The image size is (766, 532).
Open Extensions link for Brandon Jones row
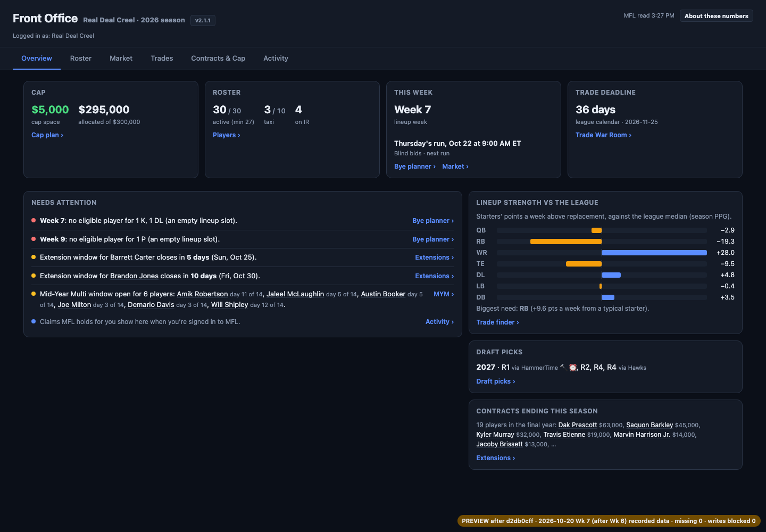click(435, 276)
